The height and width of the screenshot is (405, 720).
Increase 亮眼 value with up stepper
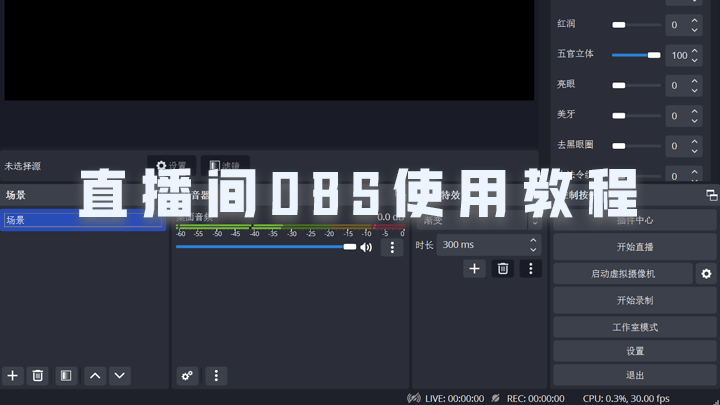(x=694, y=81)
